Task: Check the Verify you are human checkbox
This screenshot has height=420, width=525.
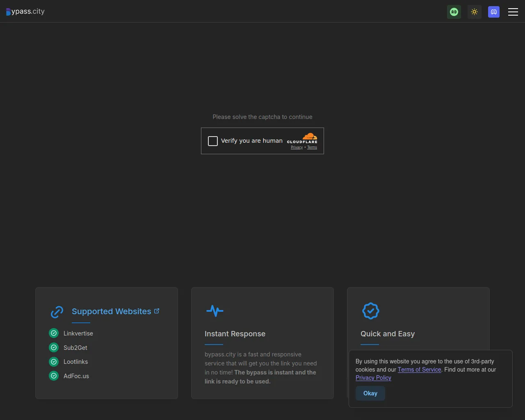Action: 213,141
